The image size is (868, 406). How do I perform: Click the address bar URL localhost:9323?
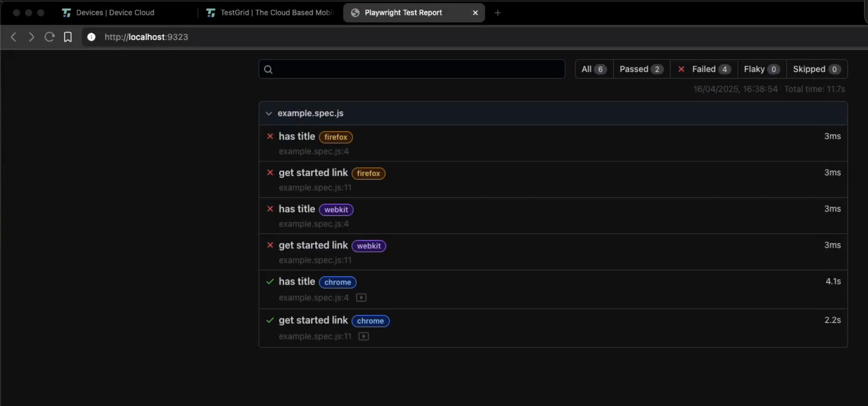point(146,37)
